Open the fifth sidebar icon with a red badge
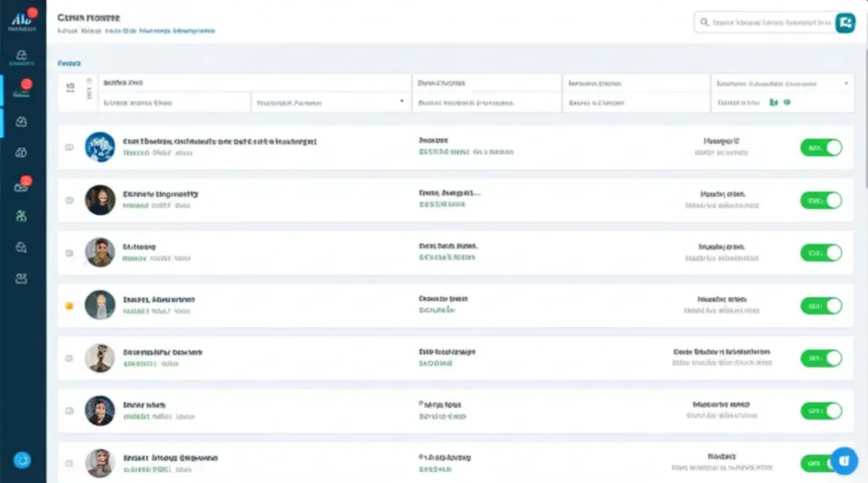The image size is (868, 483). tap(22, 185)
